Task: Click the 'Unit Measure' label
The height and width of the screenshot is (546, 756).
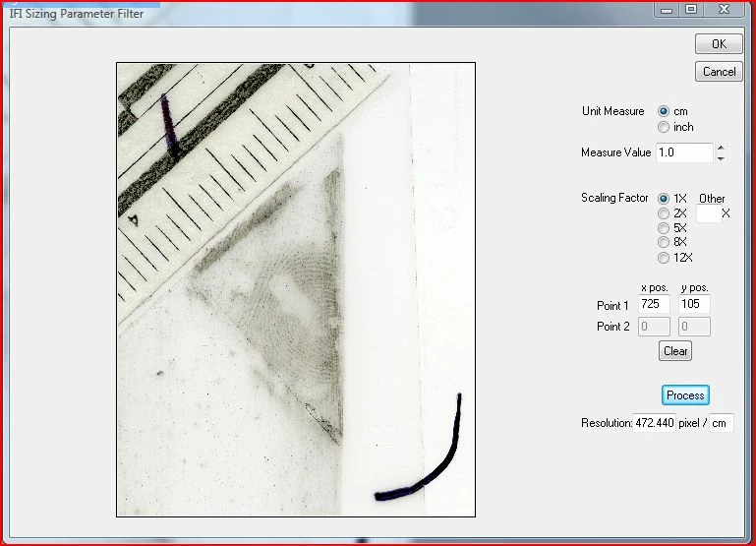Action: tap(612, 111)
